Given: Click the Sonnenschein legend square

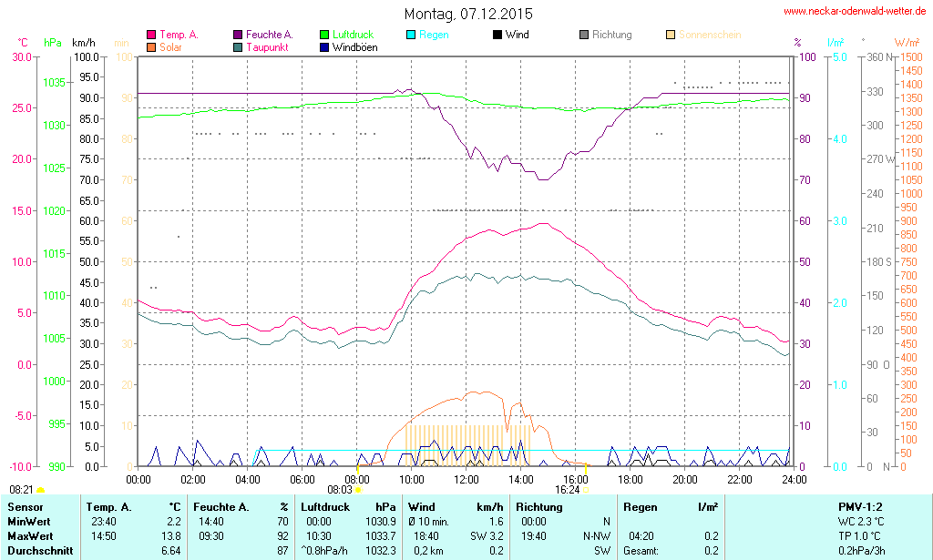Looking at the screenshot, I should 671,35.
